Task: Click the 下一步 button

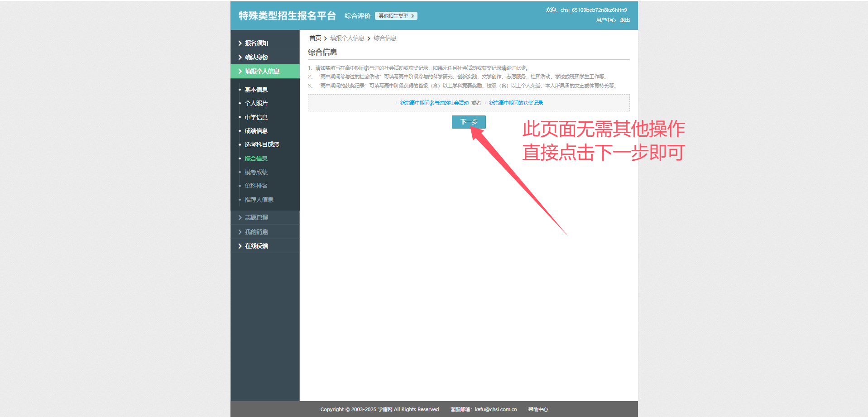Action: [x=469, y=122]
